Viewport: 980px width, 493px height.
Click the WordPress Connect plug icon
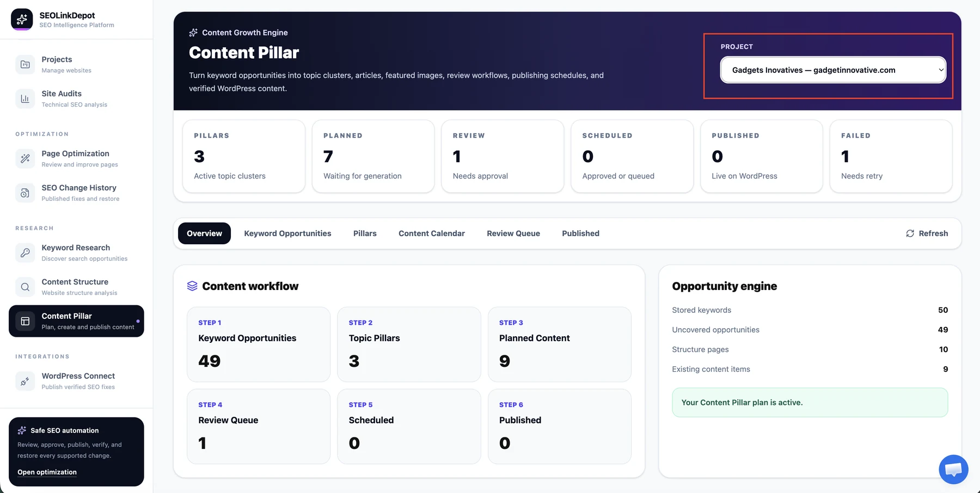[x=25, y=381]
